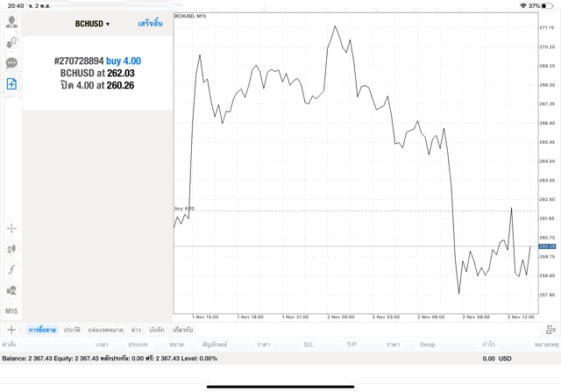Expand the BCHUSD symbol dropdown
The image size is (561, 392).
pyautogui.click(x=92, y=24)
